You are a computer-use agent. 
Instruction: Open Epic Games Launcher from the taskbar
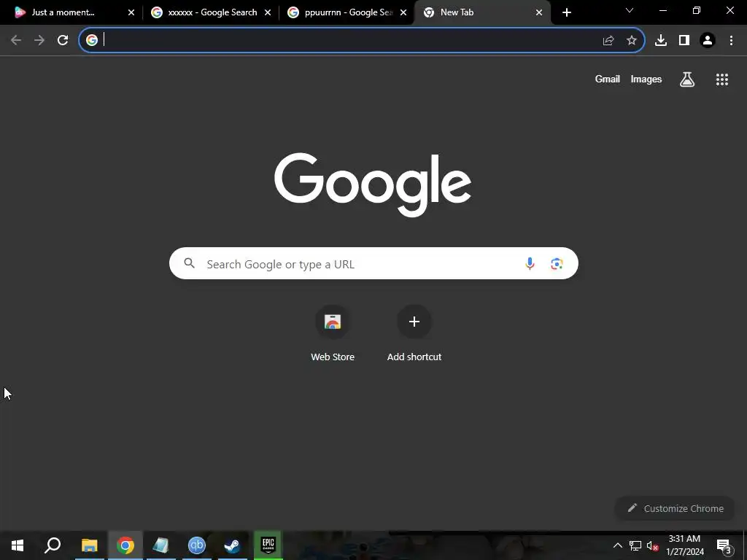point(268,545)
